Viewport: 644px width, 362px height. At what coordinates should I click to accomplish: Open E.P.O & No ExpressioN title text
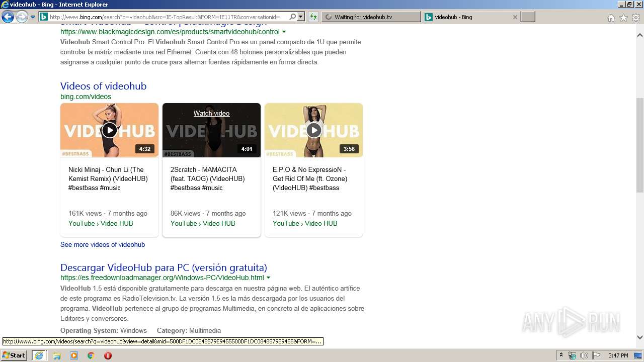(310, 178)
